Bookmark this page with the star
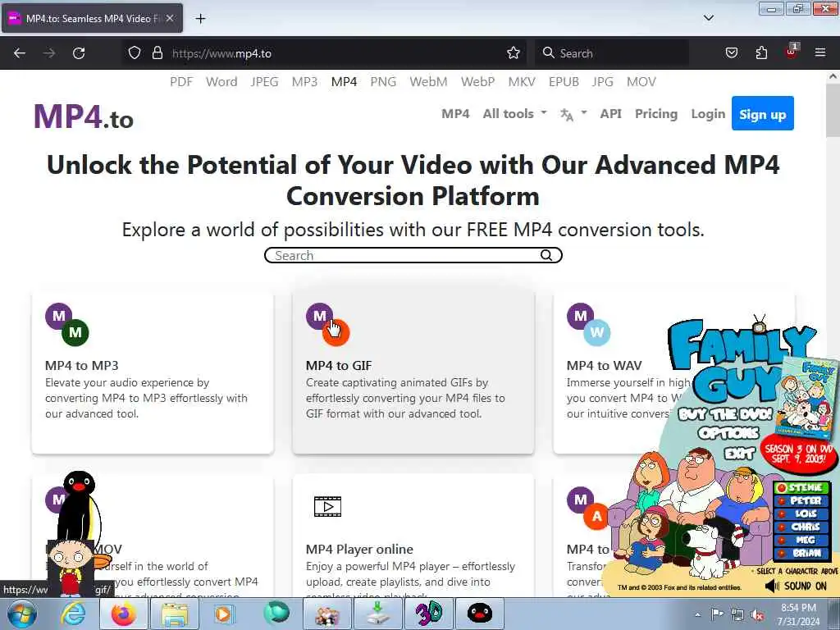Screen dimensions: 840x630 514,53
